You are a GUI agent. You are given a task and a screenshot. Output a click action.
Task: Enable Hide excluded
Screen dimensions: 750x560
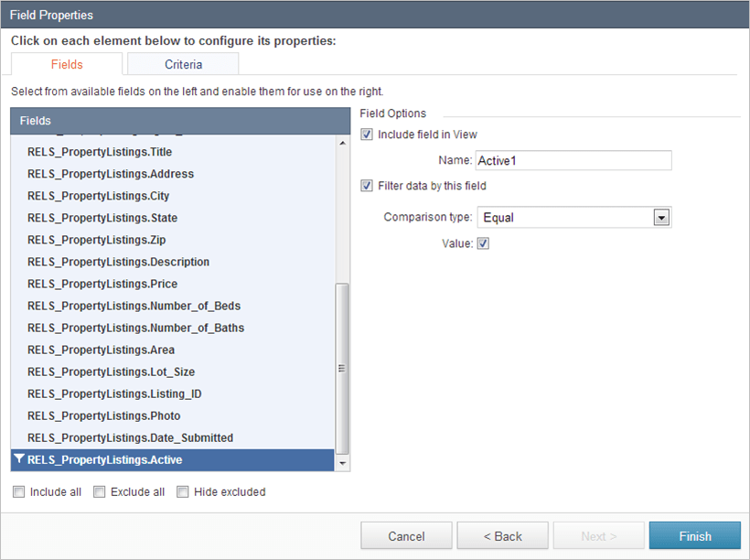[182, 491]
